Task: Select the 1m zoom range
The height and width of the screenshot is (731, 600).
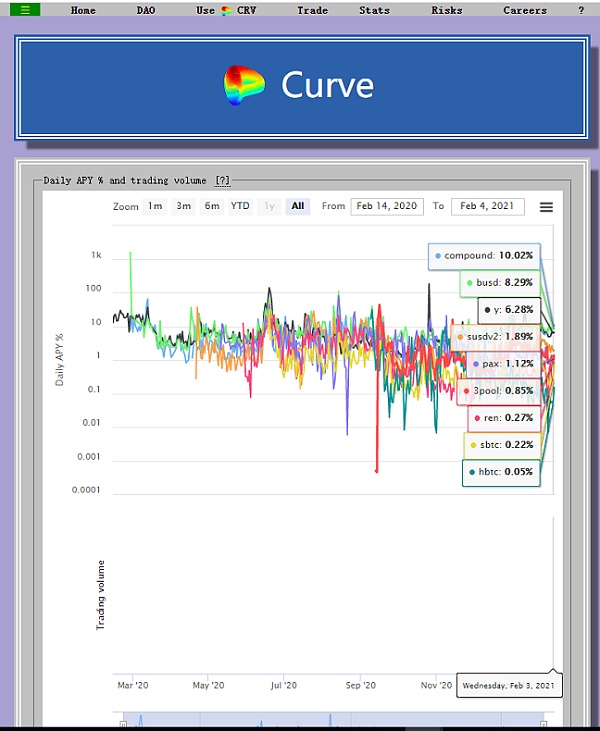Action: pyautogui.click(x=155, y=206)
